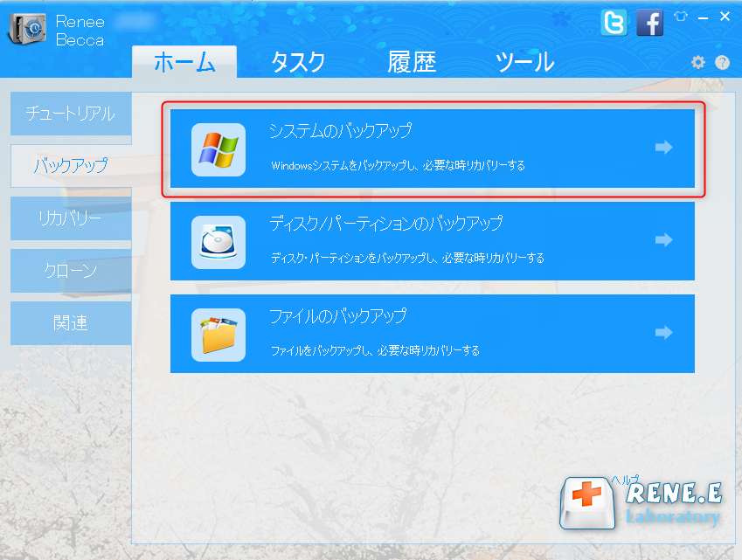Open settings gear icon
Image resolution: width=742 pixels, height=560 pixels.
(698, 62)
